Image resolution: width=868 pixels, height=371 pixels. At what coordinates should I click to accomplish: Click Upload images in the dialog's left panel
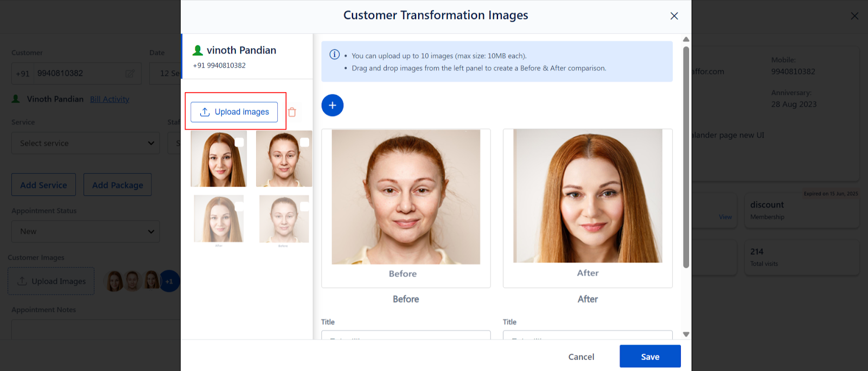click(x=234, y=112)
